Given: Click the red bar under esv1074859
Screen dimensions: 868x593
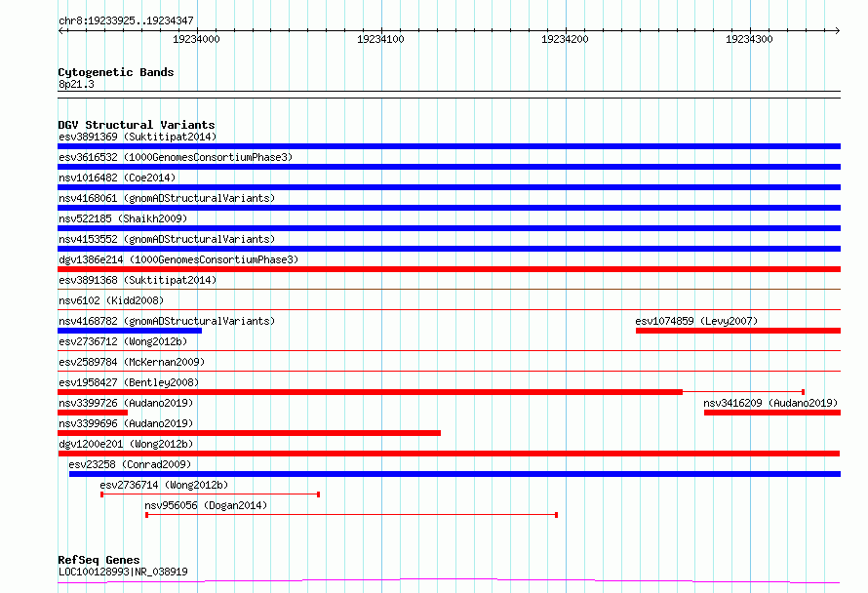Looking at the screenshot, I should [x=738, y=331].
